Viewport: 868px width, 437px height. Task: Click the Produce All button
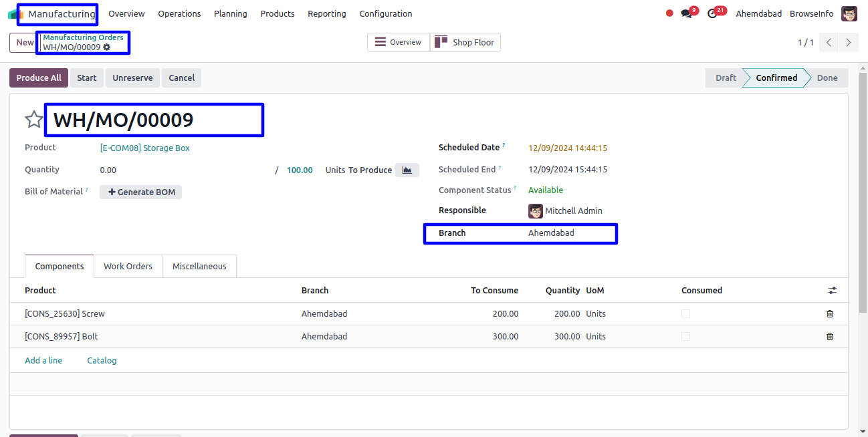pyautogui.click(x=39, y=78)
